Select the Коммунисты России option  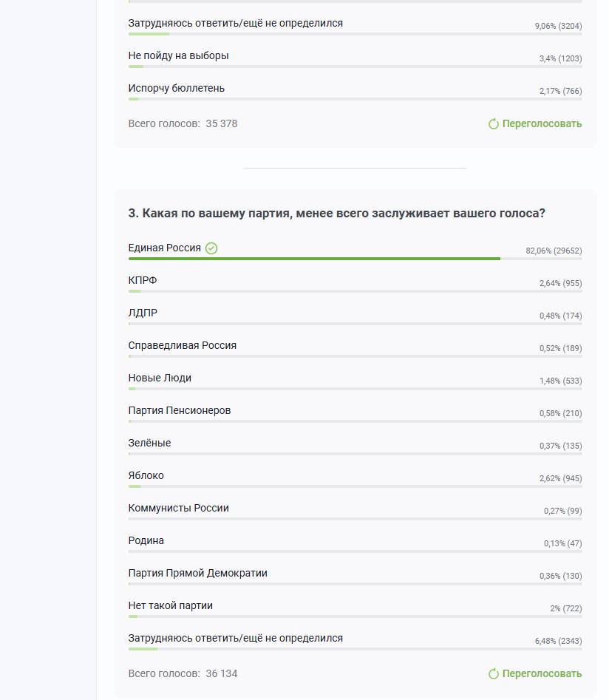[179, 509]
